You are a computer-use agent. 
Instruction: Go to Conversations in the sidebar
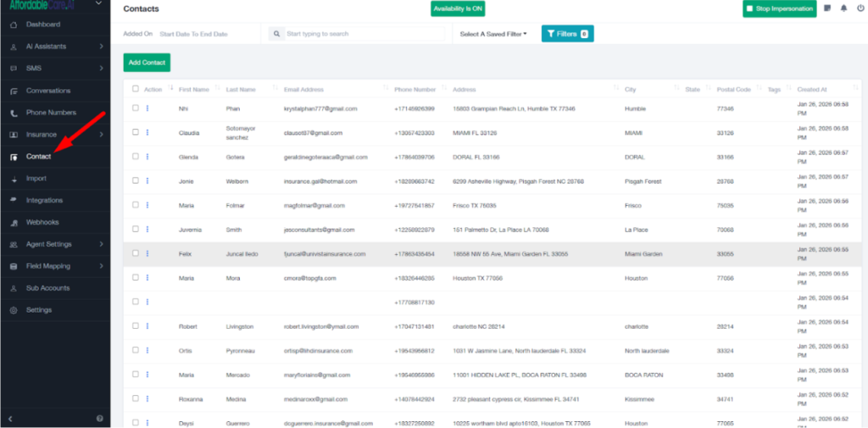tap(48, 91)
